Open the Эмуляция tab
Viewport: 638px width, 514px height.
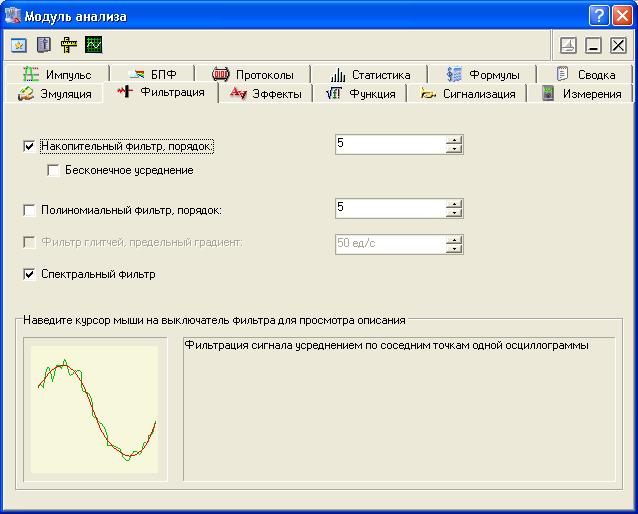54,94
